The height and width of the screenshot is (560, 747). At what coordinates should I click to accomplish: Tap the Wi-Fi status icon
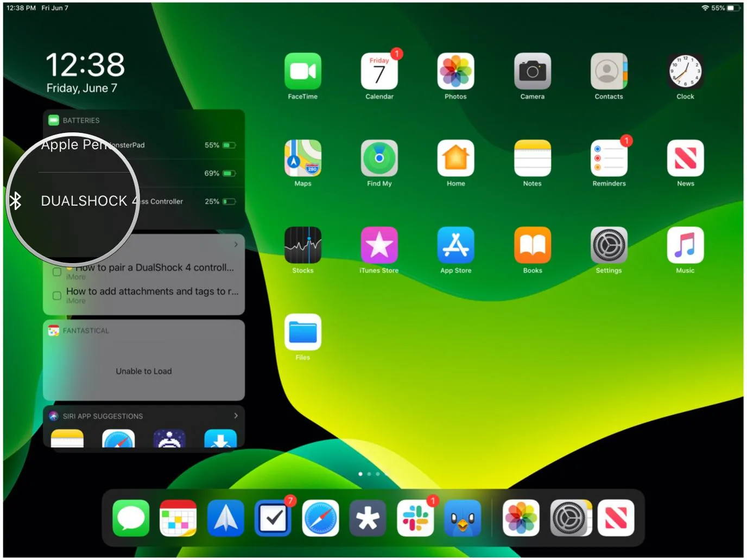[705, 8]
